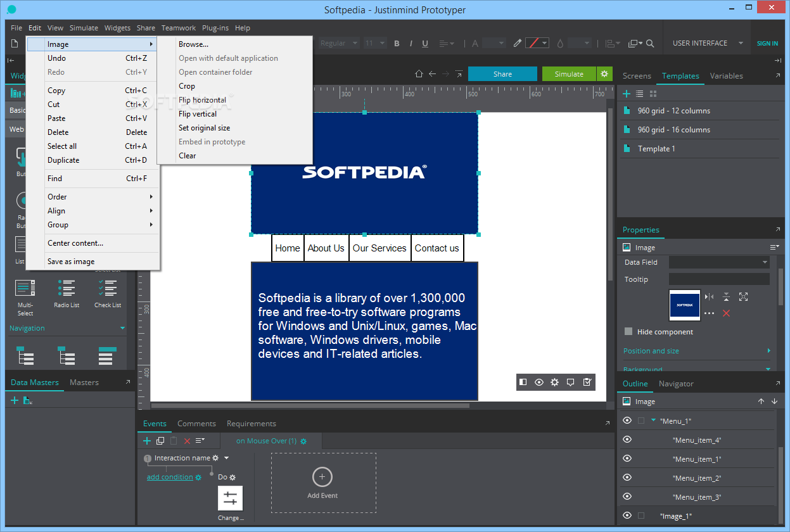Add a new template with plus icon
790x532 pixels.
click(627, 94)
